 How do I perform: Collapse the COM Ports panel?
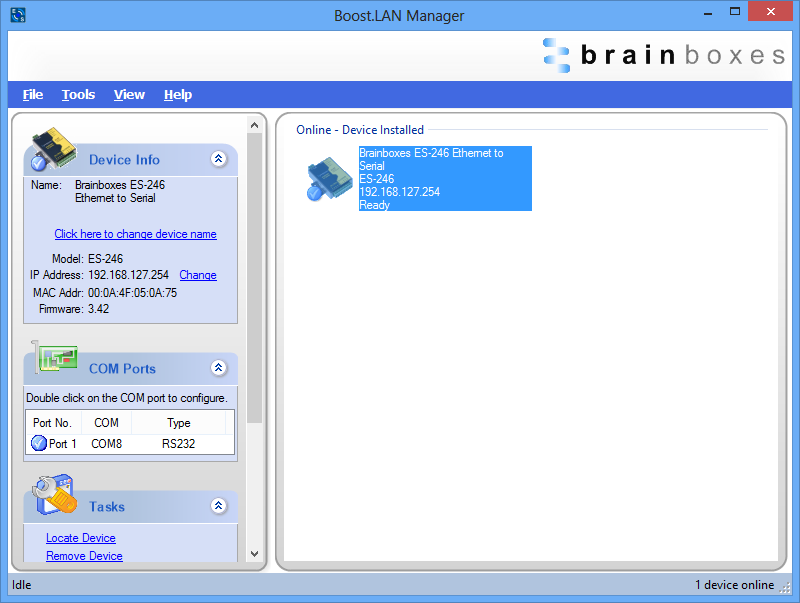[218, 367]
